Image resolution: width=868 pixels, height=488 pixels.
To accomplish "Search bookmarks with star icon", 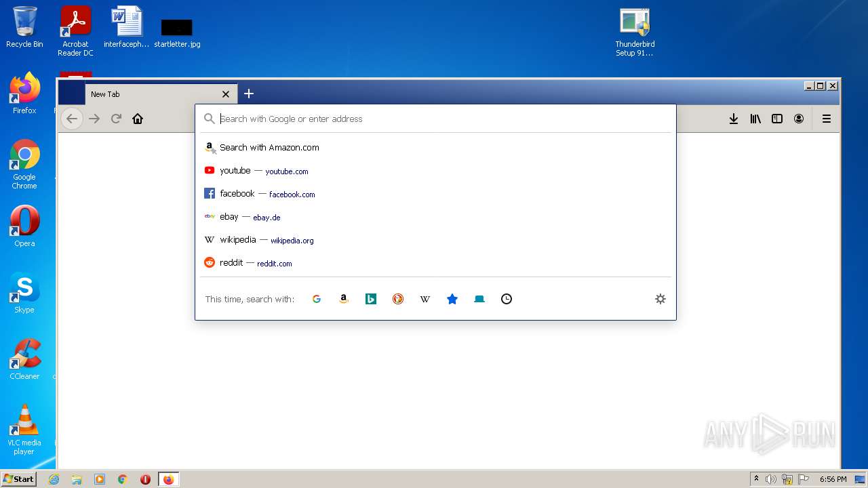I will (452, 299).
